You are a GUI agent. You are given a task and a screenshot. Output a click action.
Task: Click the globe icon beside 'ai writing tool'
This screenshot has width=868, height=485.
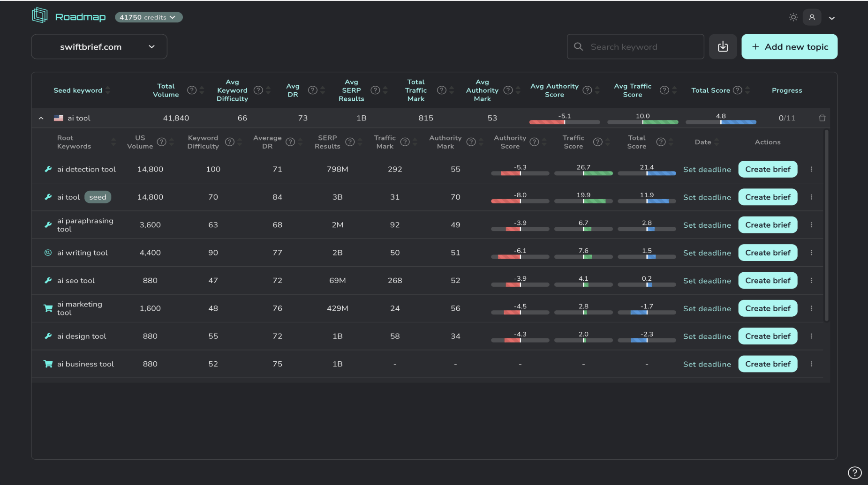(x=48, y=252)
